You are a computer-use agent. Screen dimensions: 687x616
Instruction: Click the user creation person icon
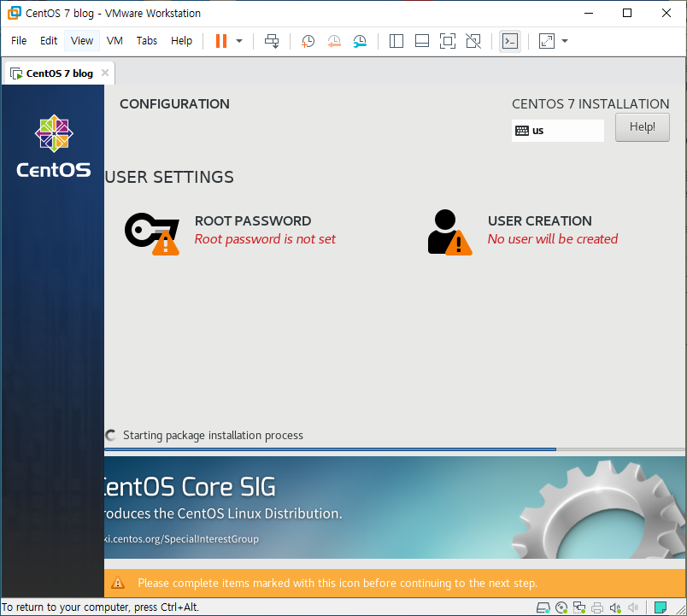pyautogui.click(x=449, y=232)
